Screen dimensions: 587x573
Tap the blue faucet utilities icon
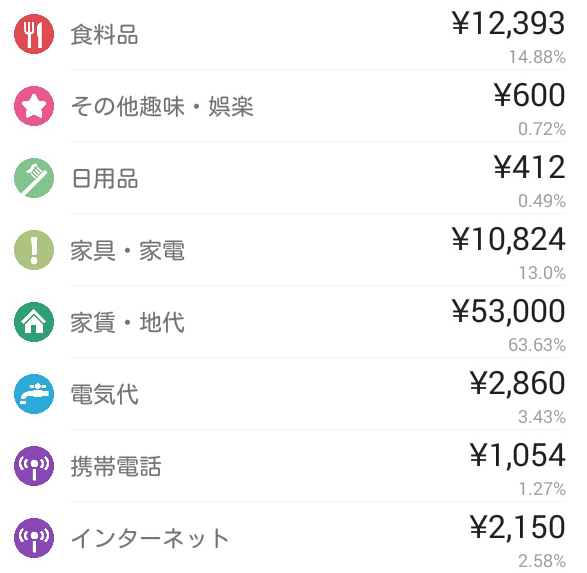(x=34, y=394)
